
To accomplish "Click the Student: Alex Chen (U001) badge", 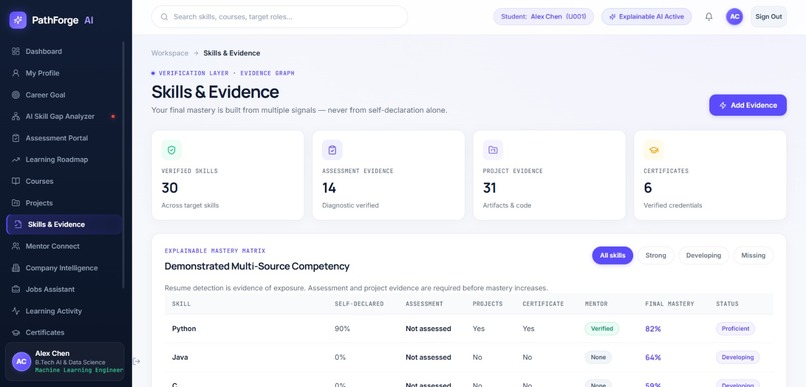I will [x=543, y=16].
